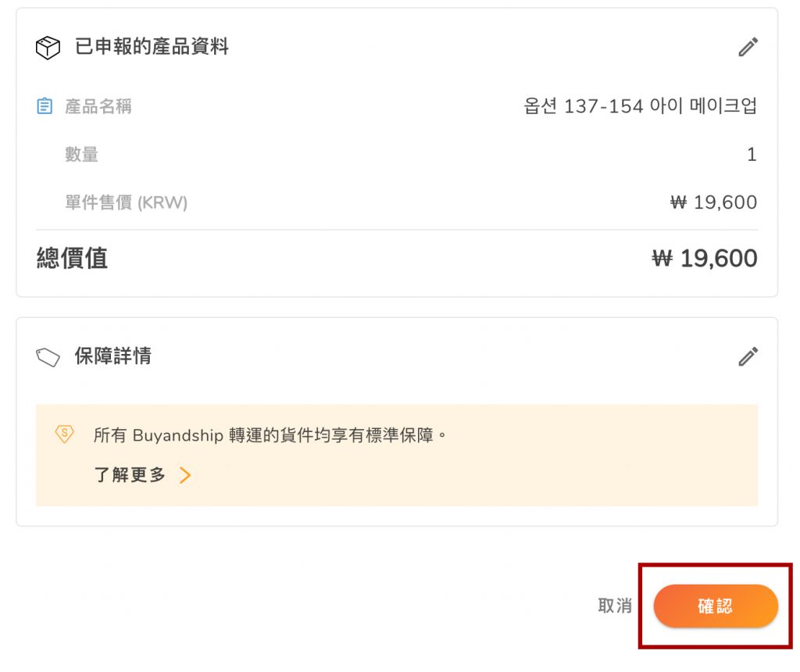Open the 了解更多 link
The width and height of the screenshot is (800, 672).
[130, 475]
